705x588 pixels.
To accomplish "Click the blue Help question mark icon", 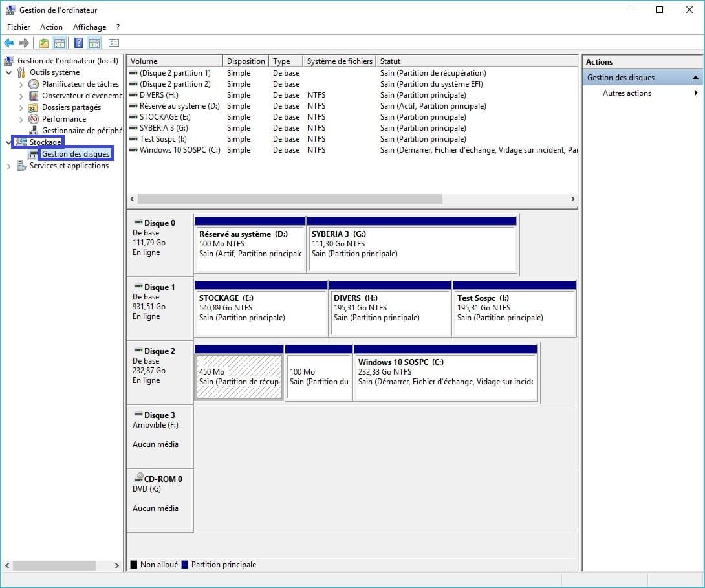I will click(78, 43).
